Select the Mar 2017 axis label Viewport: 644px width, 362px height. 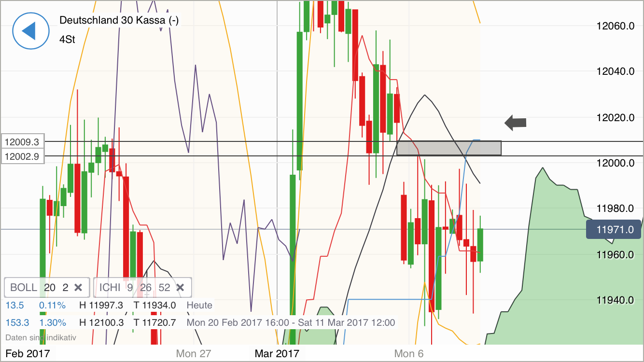click(278, 353)
